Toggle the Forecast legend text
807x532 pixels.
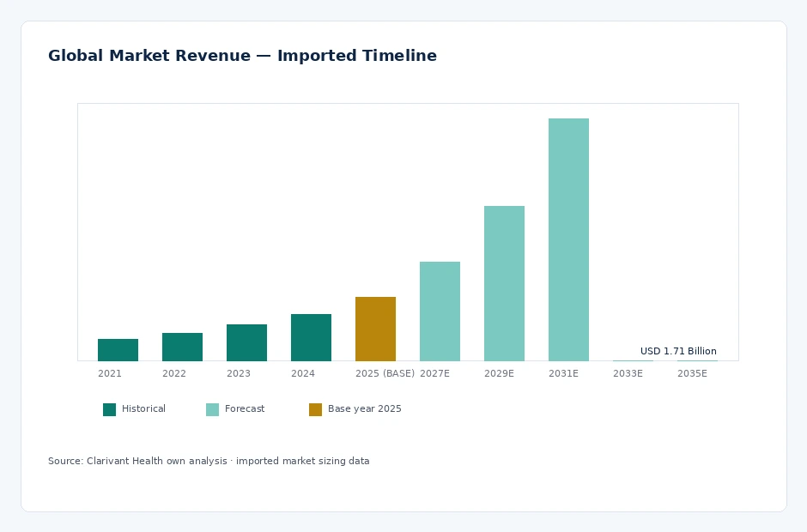pyautogui.click(x=245, y=408)
